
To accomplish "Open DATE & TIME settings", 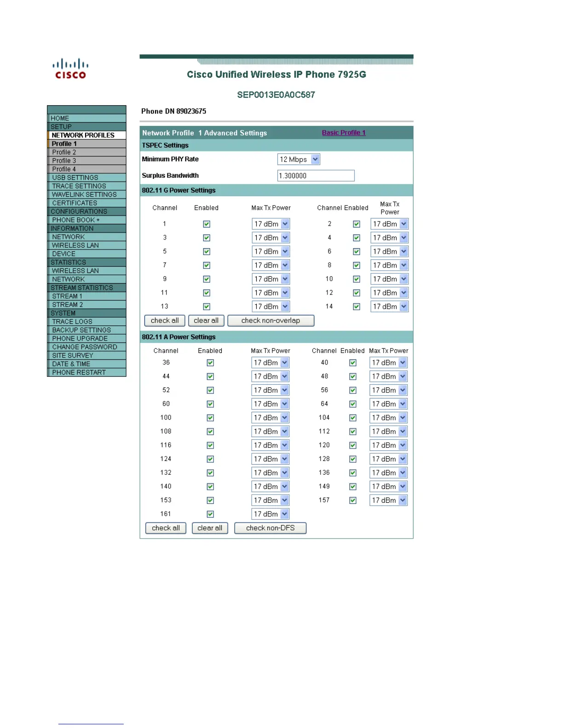I will [87, 364].
